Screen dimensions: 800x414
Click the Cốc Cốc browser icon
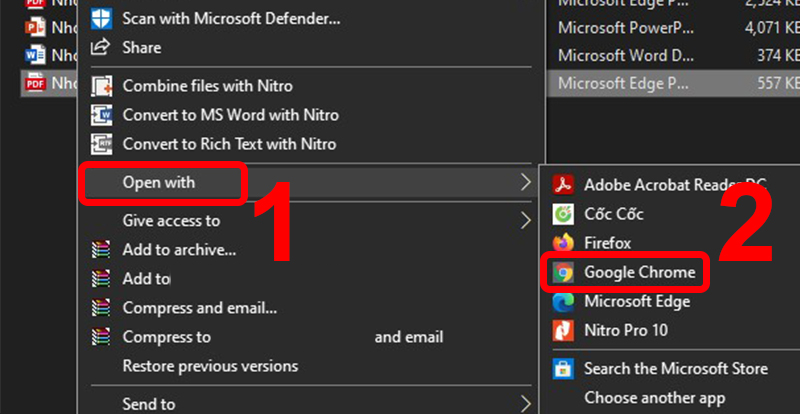point(563,213)
